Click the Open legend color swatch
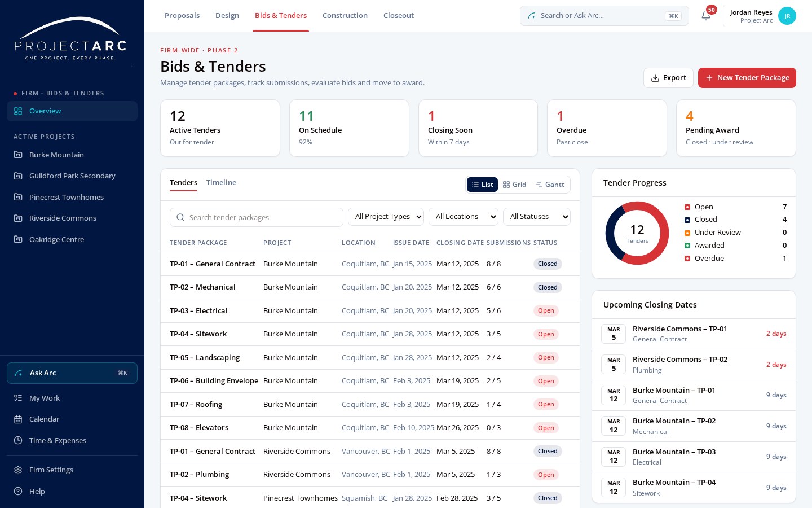812x508 pixels. (687, 207)
